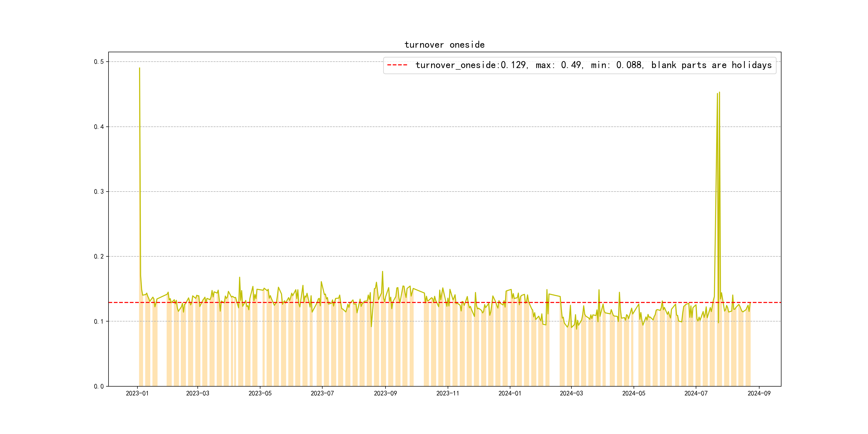Image resolution: width=868 pixels, height=434 pixels.
Task: Click the 2023-07 x-axis date label
Action: 322,393
